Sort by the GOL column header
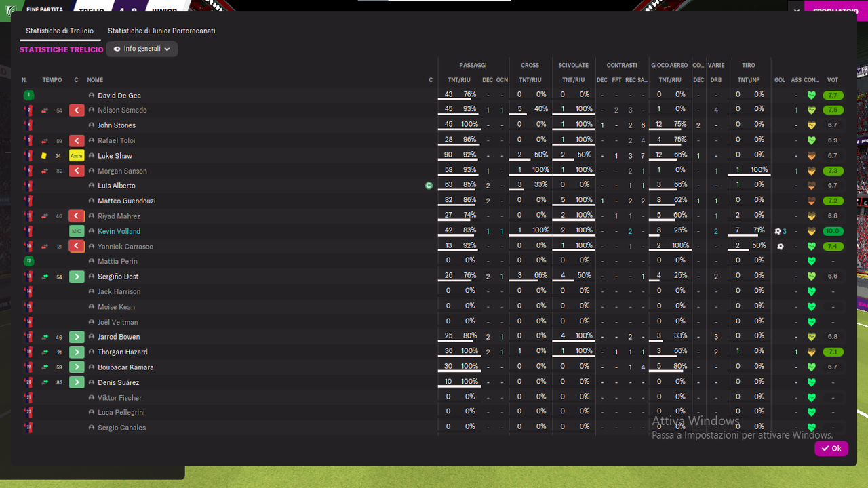This screenshot has width=868, height=488. [x=780, y=80]
